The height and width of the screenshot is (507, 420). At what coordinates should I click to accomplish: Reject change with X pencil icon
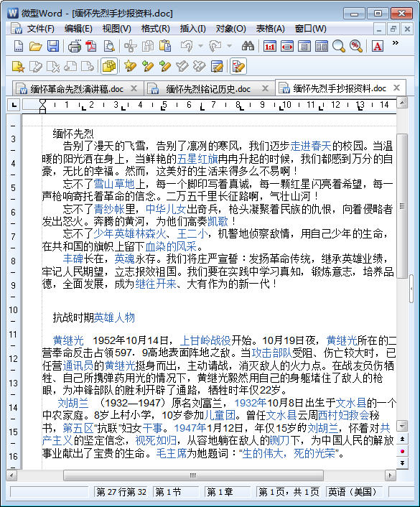click(199, 67)
